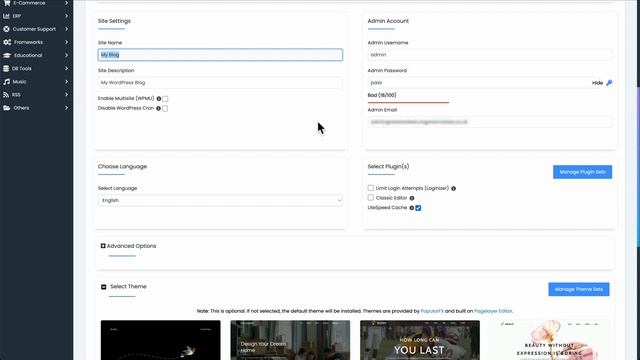Select the Beauty Without Expression theme
The width and height of the screenshot is (640, 360).
549,340
